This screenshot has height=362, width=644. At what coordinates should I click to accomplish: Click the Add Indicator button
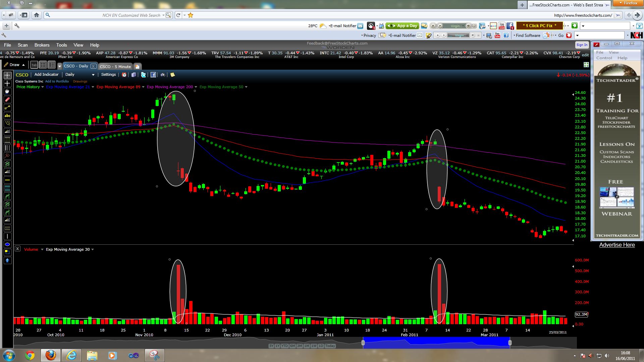tap(46, 75)
